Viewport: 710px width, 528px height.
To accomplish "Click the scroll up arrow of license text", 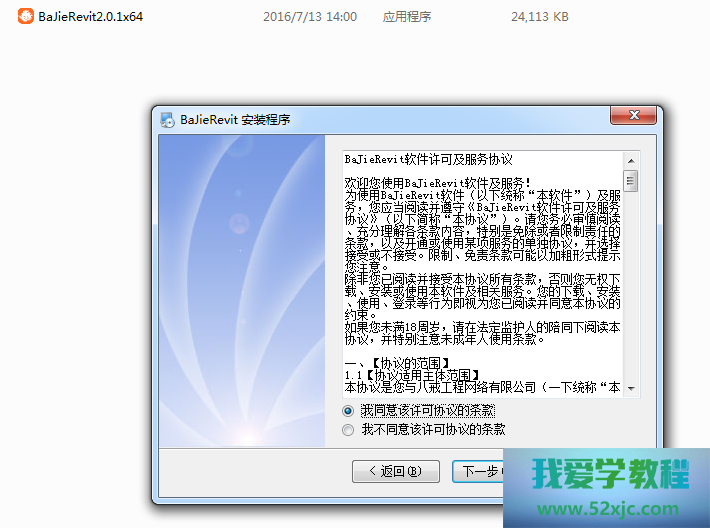I will [x=630, y=159].
